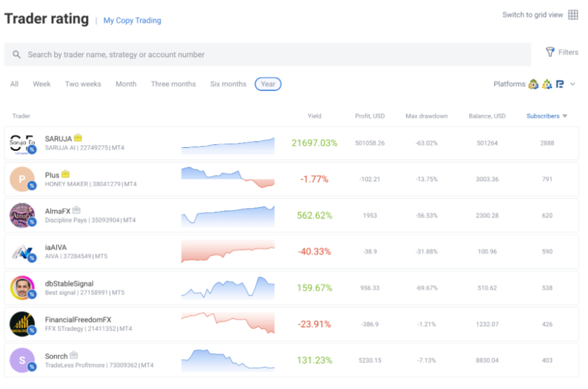Select the Three months period tab
Viewport: 588px width, 389px height.
[x=173, y=84]
